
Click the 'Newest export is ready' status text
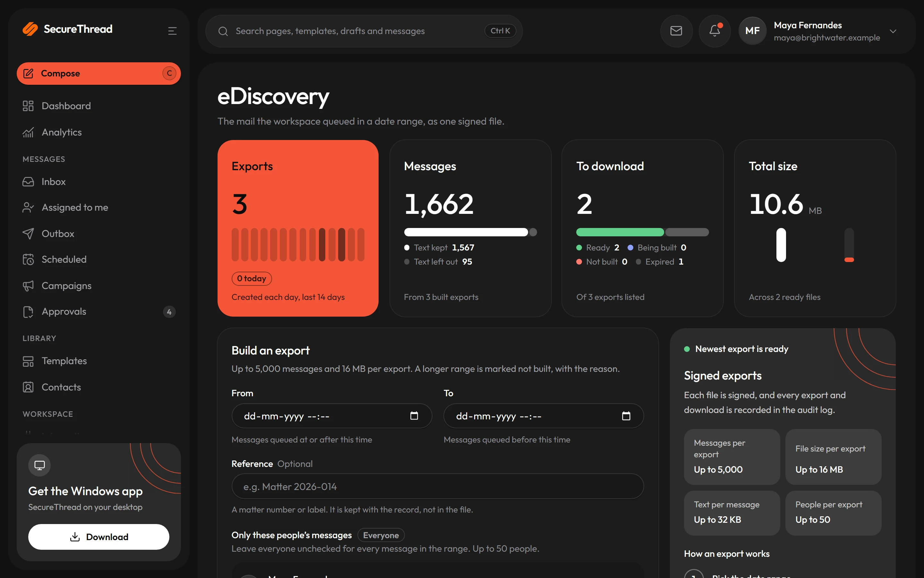point(741,349)
